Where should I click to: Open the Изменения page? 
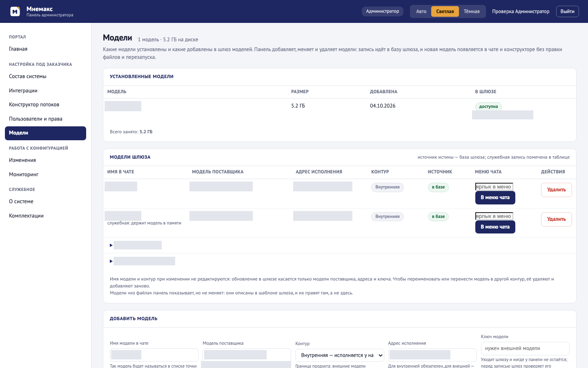pyautogui.click(x=45, y=160)
